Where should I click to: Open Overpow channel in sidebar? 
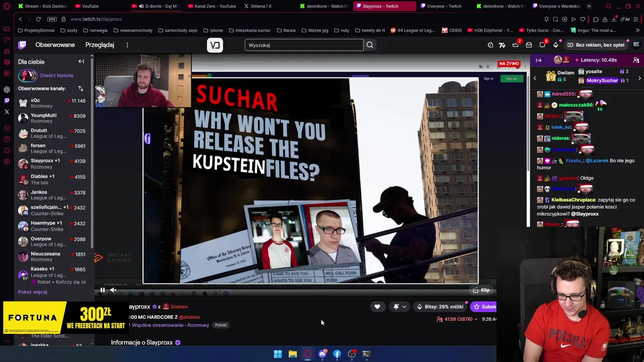point(52,241)
